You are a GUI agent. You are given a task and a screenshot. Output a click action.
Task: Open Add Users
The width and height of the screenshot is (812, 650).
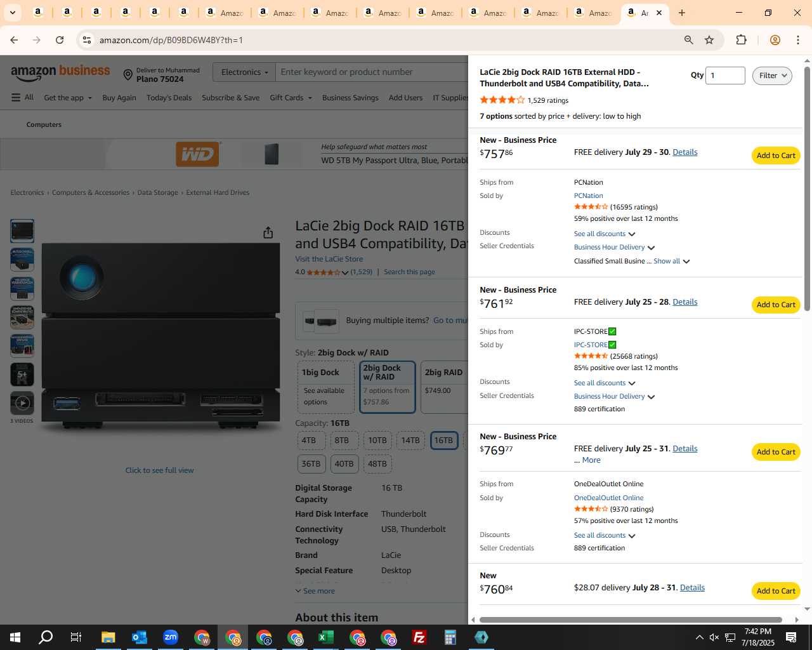click(405, 98)
